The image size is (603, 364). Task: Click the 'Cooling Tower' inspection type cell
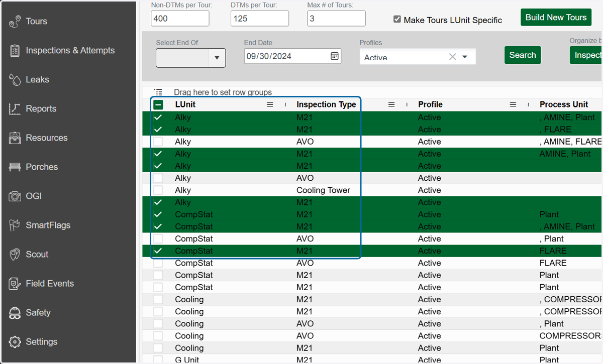point(323,190)
